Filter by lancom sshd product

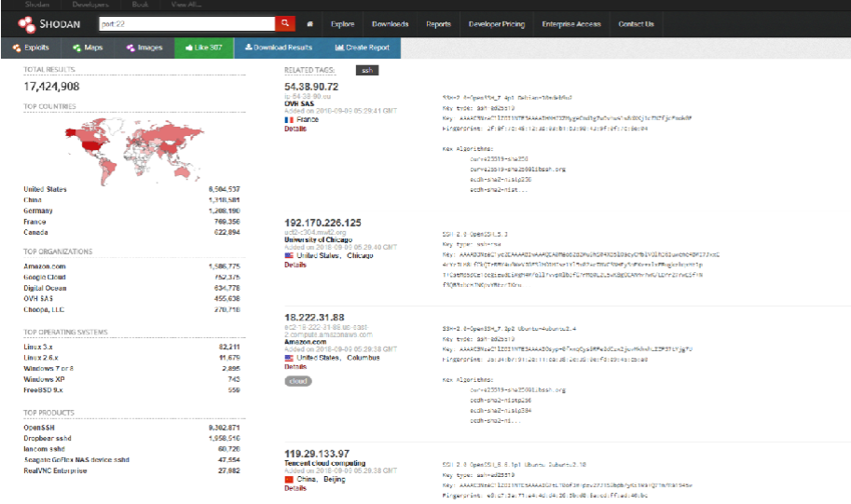[x=44, y=449]
